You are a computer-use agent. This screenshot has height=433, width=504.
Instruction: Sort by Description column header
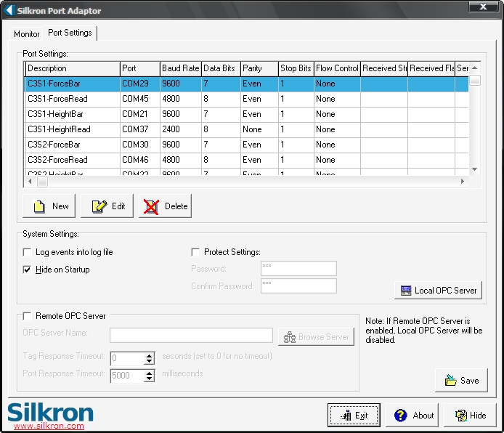(73, 68)
